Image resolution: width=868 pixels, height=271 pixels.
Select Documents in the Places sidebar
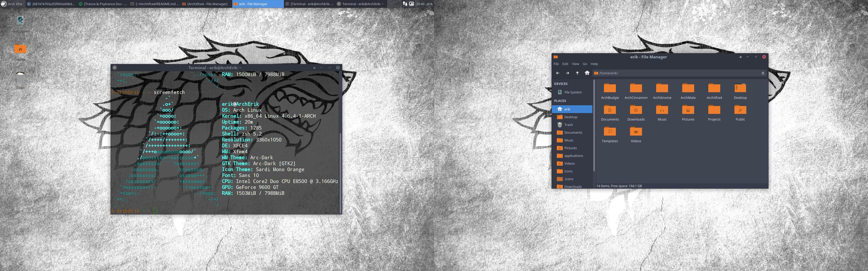[x=572, y=132]
